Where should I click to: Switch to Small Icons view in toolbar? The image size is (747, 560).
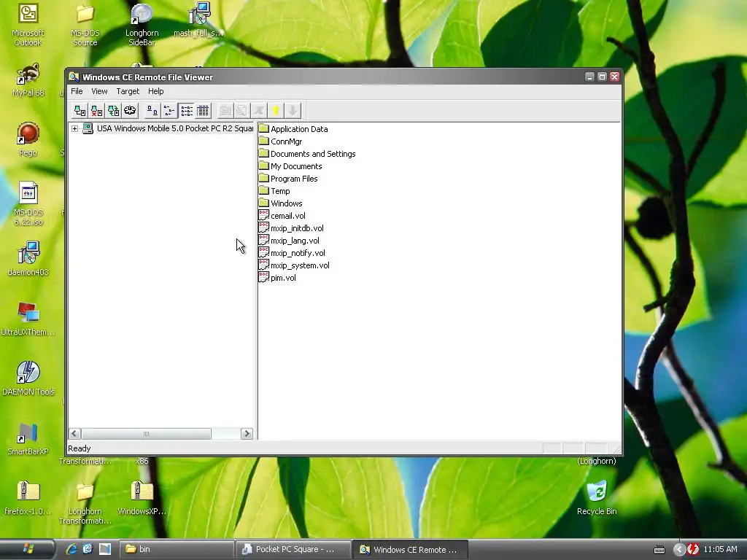169,111
